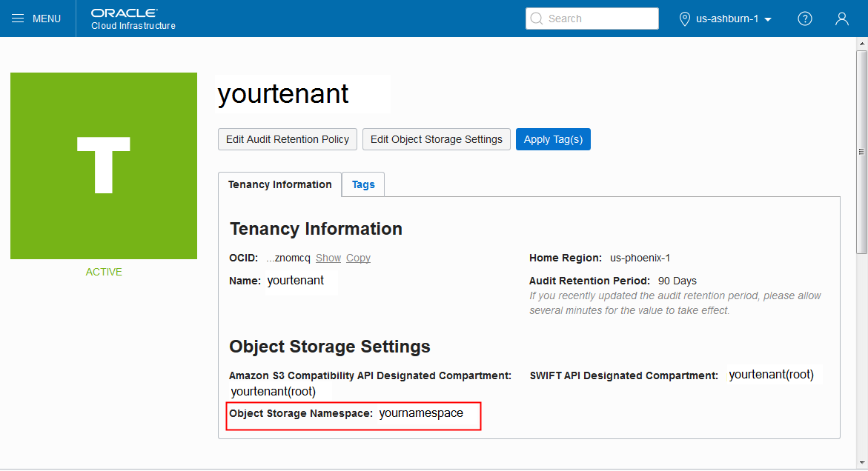Click the Show link next to OCID
This screenshot has width=868, height=471.
point(328,258)
